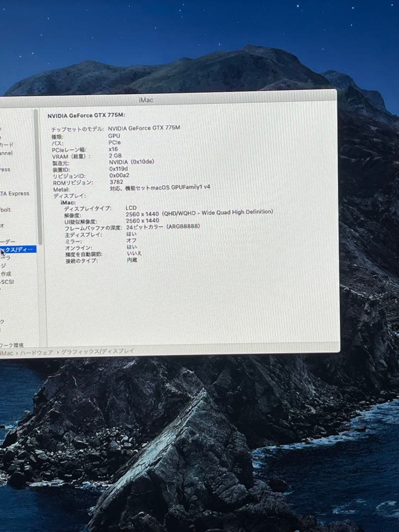Click iMac in the bottom path bar
This screenshot has width=399, height=532.
coord(7,353)
